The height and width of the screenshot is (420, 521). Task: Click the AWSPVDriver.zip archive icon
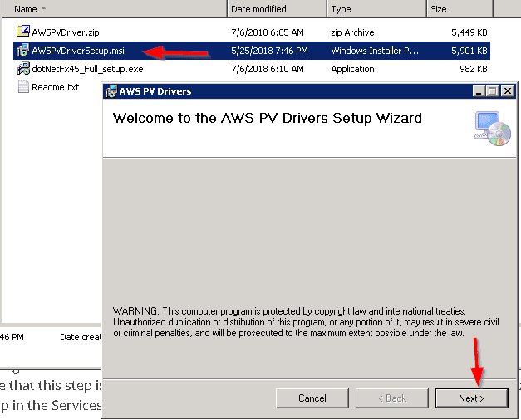coord(23,32)
